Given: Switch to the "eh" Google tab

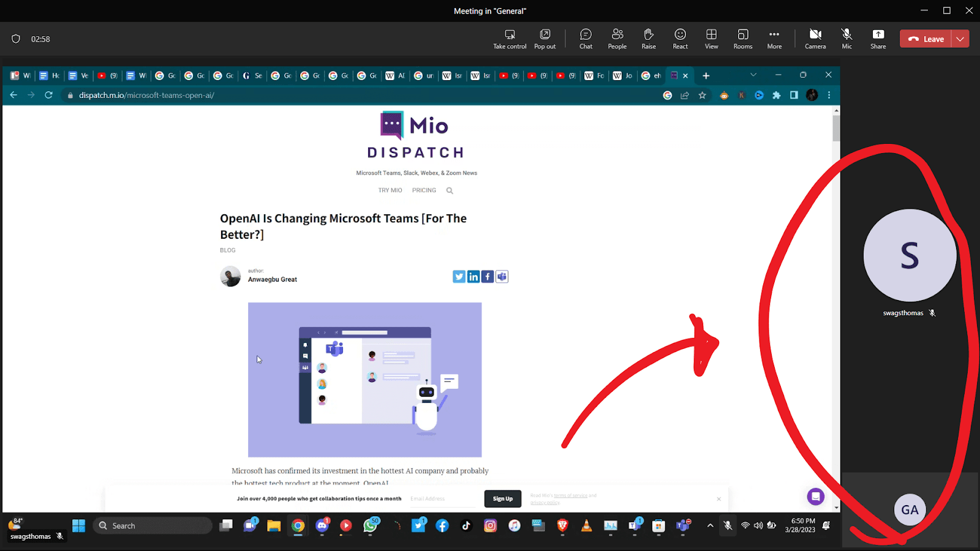Looking at the screenshot, I should (x=651, y=76).
